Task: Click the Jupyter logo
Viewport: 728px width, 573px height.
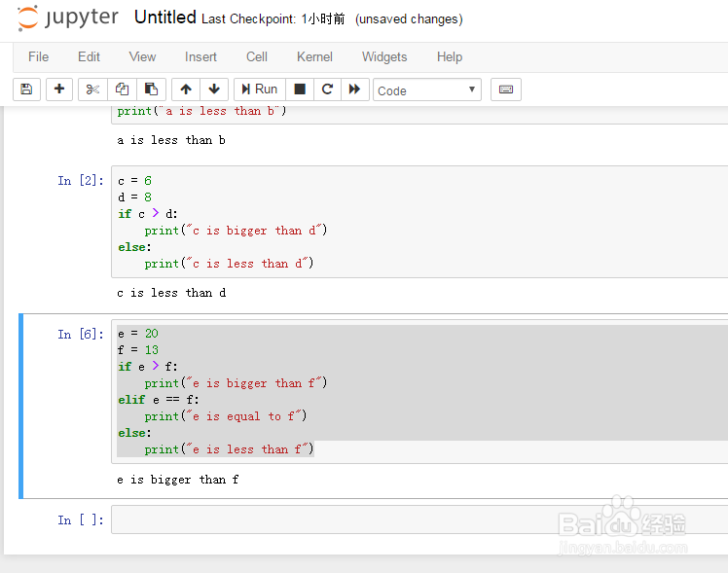Action: point(68,18)
